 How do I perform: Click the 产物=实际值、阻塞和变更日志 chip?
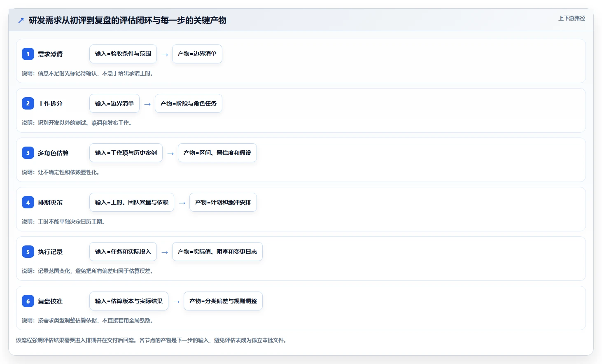tap(217, 252)
